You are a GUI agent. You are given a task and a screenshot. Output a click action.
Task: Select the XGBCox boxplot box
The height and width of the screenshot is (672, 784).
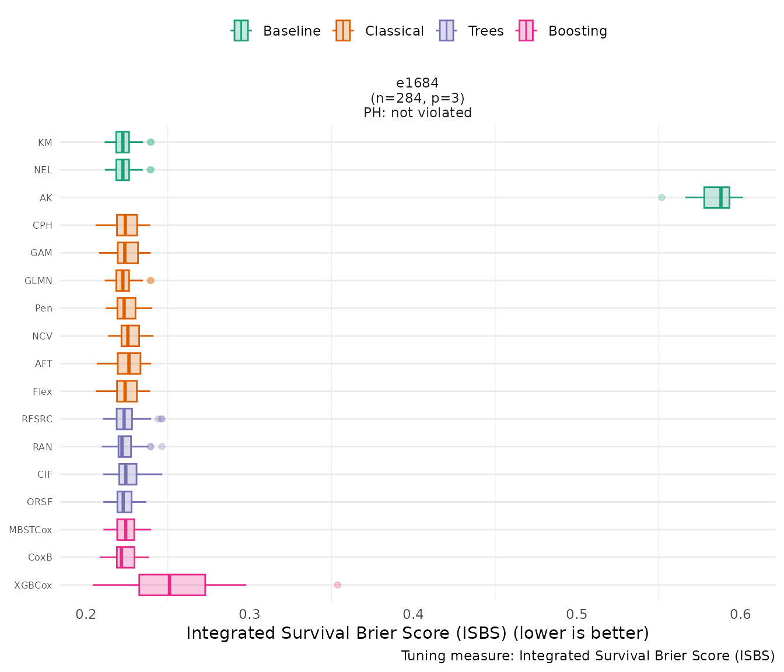coord(172,584)
